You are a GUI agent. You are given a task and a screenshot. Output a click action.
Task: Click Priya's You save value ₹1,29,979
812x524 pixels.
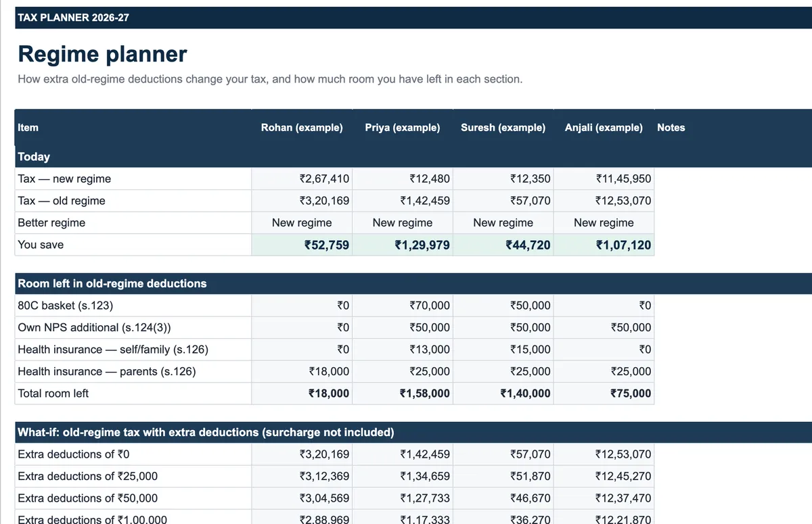[422, 245]
